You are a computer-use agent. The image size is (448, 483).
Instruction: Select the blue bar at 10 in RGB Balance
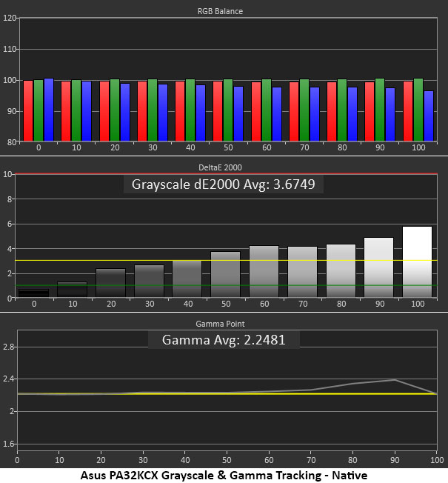pos(87,111)
